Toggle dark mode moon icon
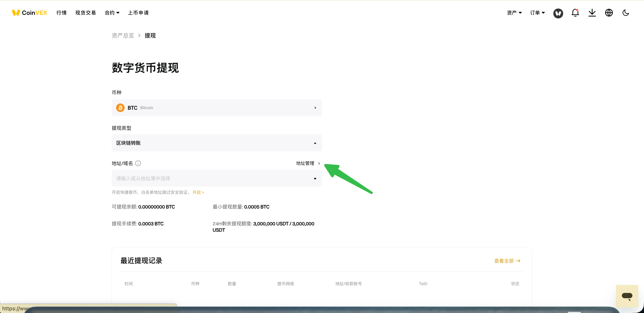This screenshot has height=313, width=644. coord(626,13)
